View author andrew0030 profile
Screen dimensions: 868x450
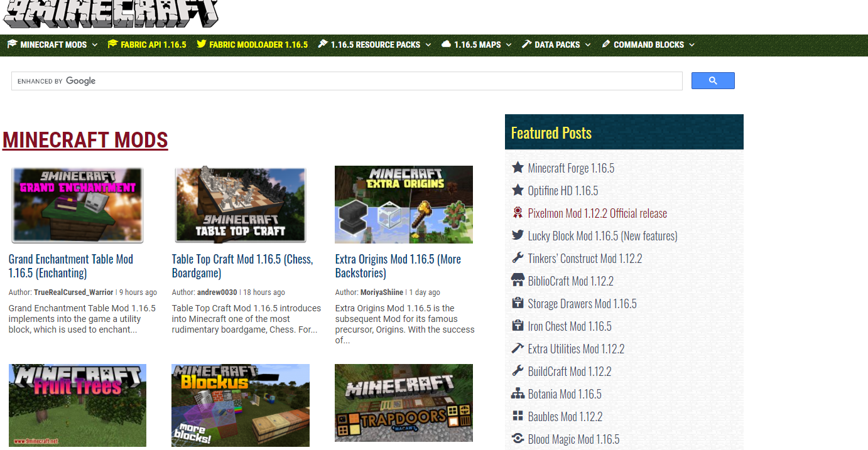217,292
